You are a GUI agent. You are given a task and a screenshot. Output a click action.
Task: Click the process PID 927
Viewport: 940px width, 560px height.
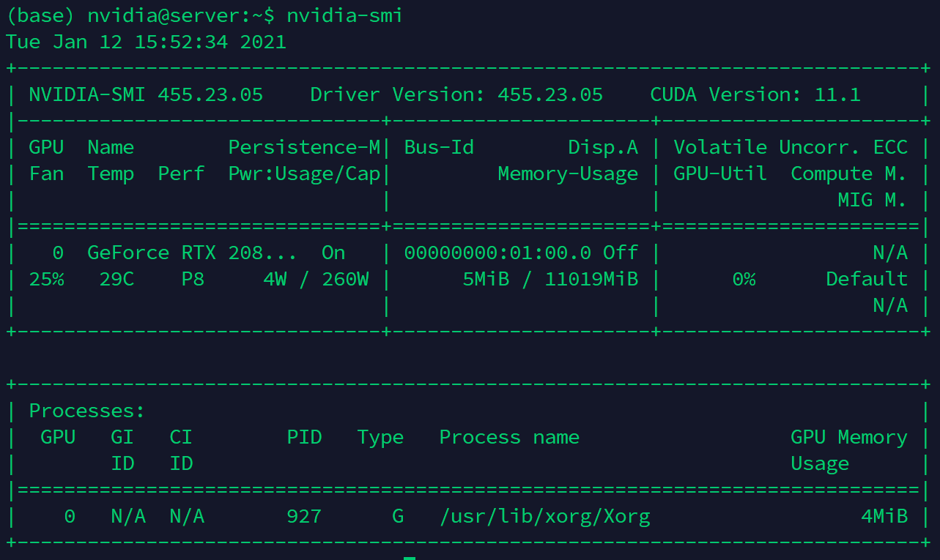(x=304, y=516)
